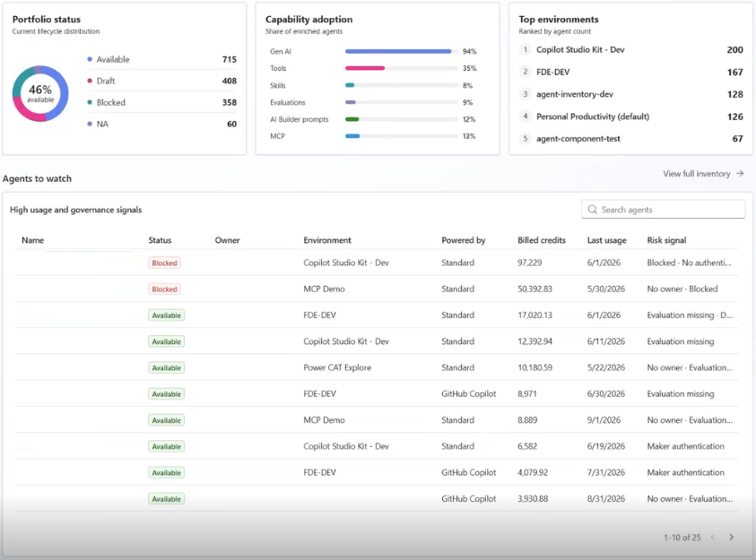Sort table by Billed credits column
The image size is (756, 560).
(542, 240)
